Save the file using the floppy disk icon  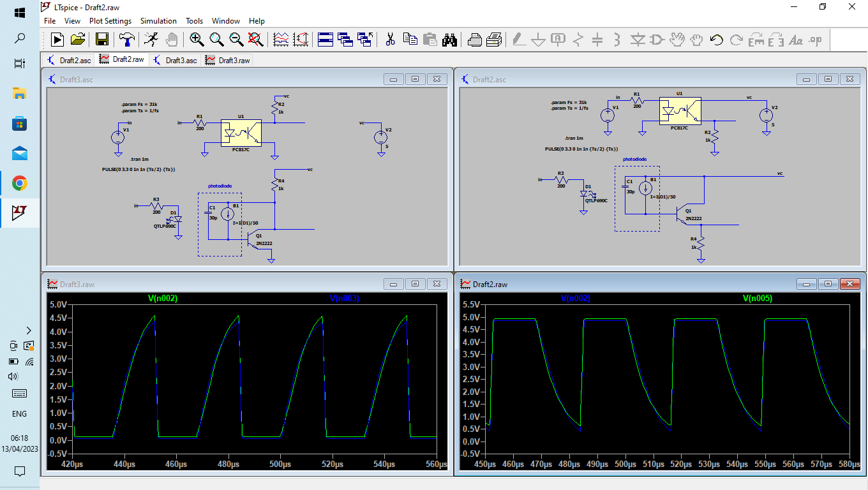tap(102, 40)
